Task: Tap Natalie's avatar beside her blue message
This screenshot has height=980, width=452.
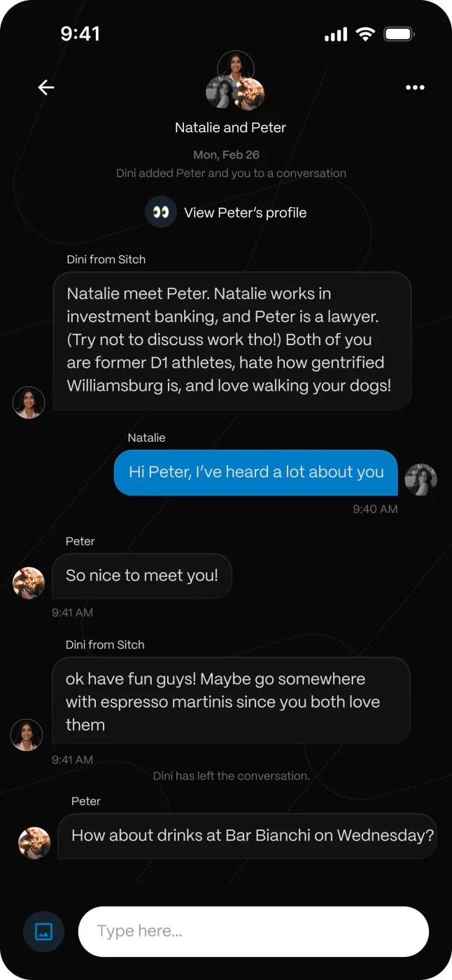Action: 421,479
